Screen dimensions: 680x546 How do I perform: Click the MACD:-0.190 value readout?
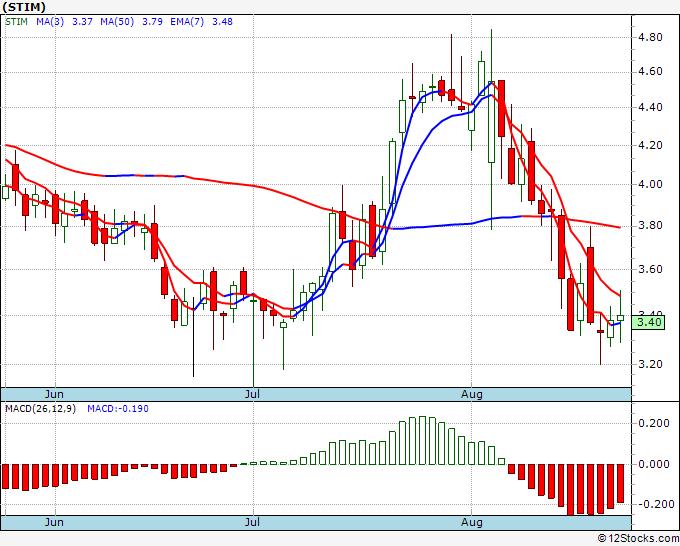coord(118,409)
